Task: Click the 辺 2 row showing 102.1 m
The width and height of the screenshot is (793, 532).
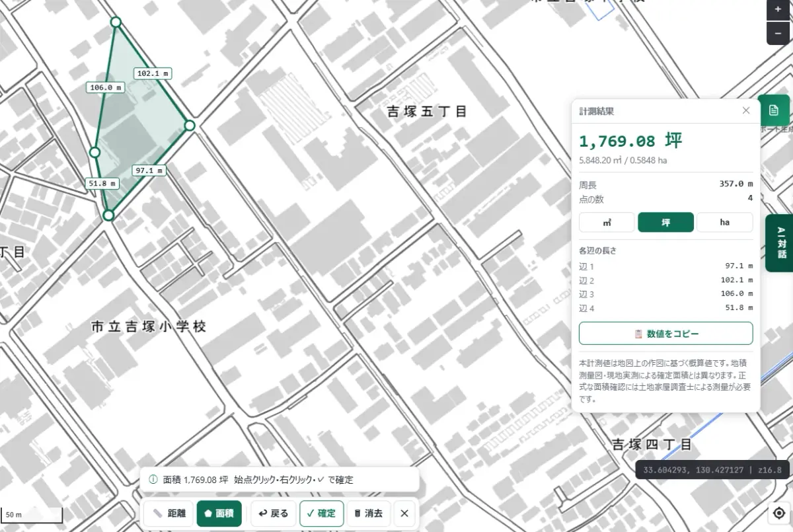Action: pyautogui.click(x=665, y=280)
